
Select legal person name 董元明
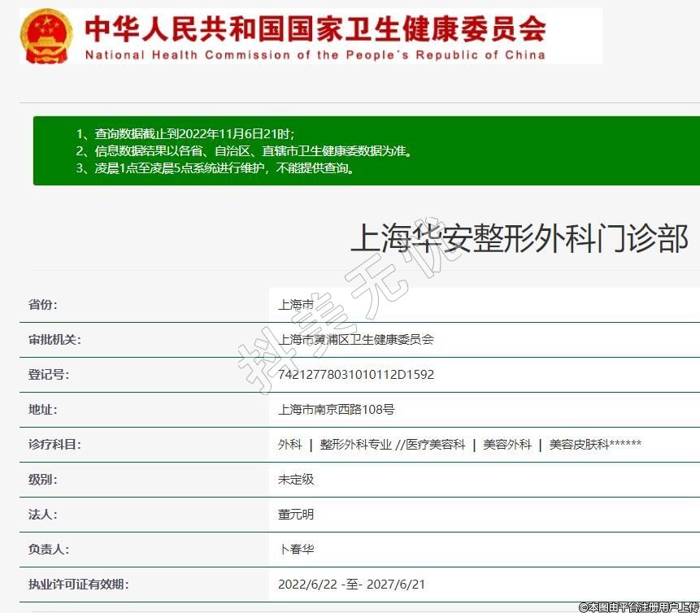point(296,515)
